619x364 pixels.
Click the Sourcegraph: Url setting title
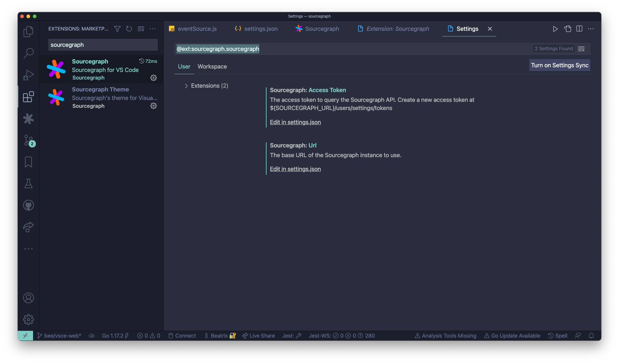pyautogui.click(x=293, y=146)
